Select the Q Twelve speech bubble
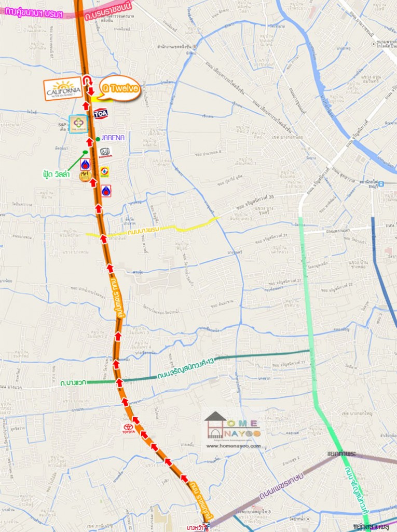The image size is (397, 532). [x=120, y=88]
